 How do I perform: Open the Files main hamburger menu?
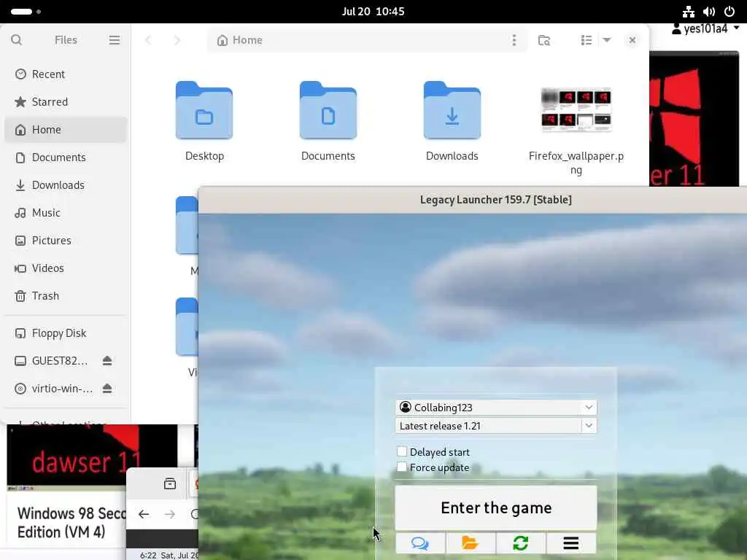(x=115, y=40)
